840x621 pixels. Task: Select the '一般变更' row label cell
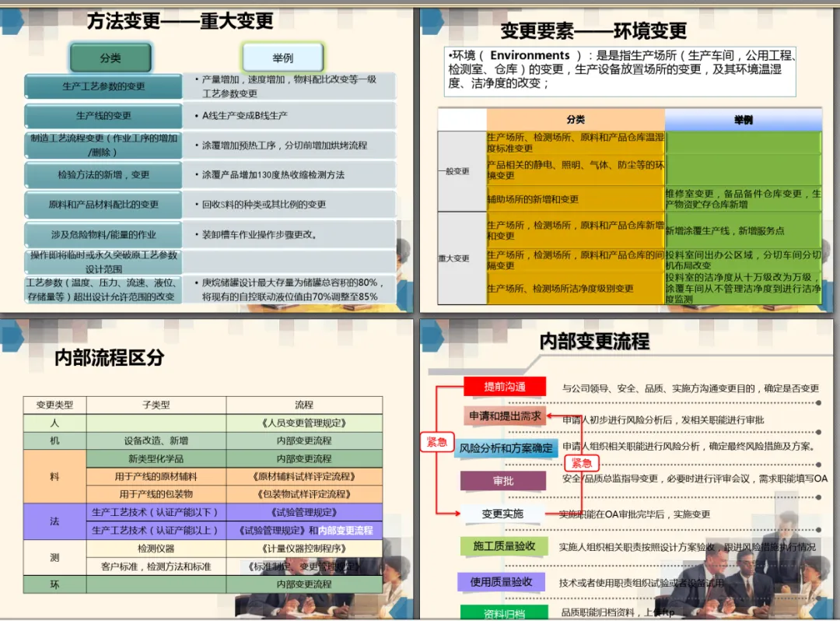tap(461, 171)
